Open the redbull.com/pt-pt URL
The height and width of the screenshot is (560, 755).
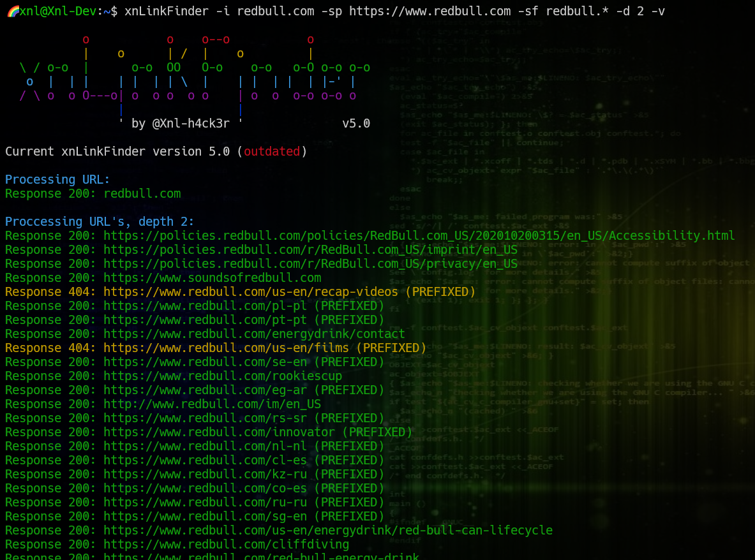[205, 320]
